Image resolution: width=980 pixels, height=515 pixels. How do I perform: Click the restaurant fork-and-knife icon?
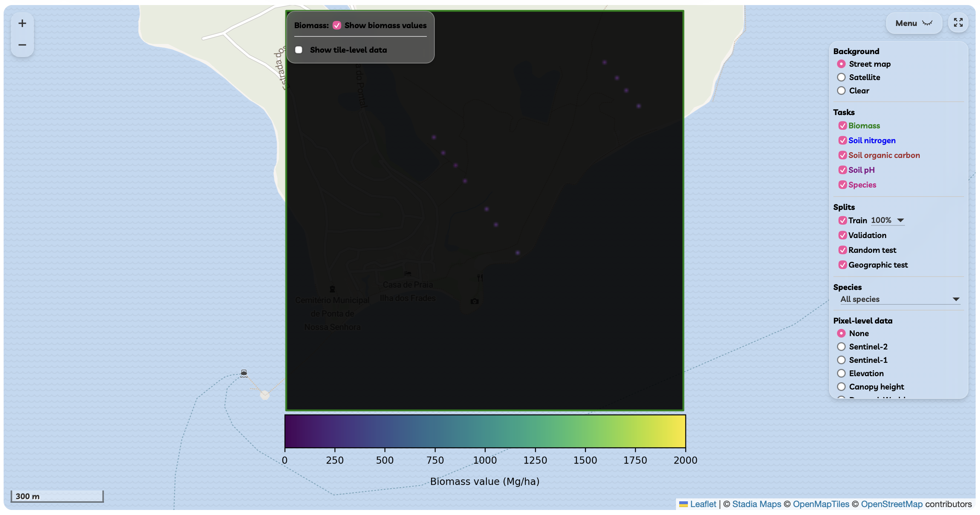click(480, 278)
